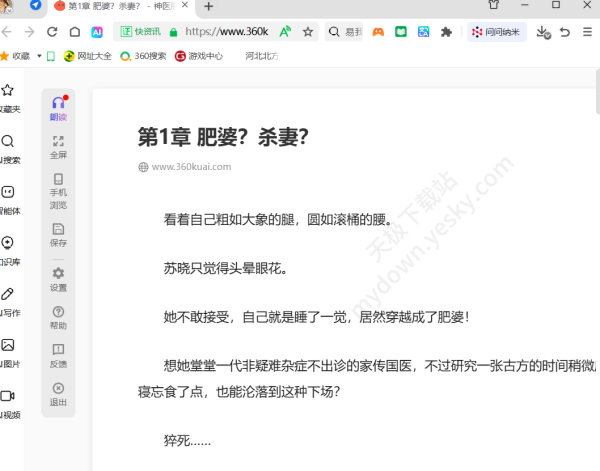Expand the 收藏 favorites dropdown arrow
The image size is (600, 471).
(39, 56)
